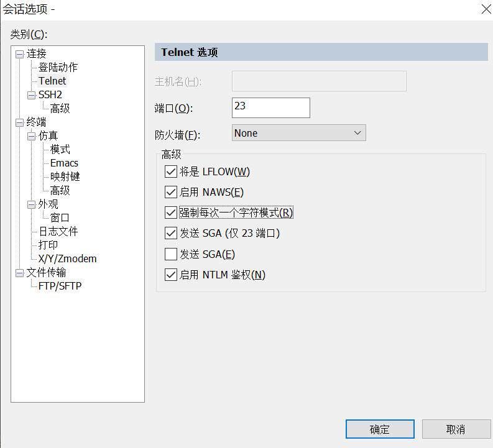
Task: Select SSH2 in category tree
Action: coord(50,94)
